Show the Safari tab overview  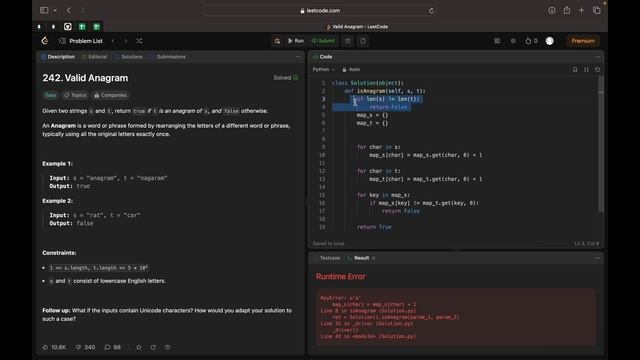click(597, 10)
